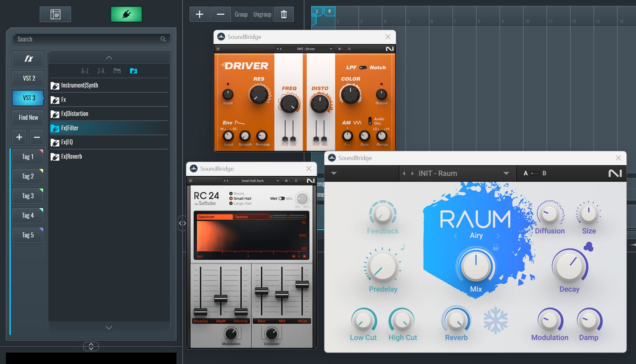Click the Raum lock icon
The height and width of the screenshot is (364, 636).
click(496, 247)
